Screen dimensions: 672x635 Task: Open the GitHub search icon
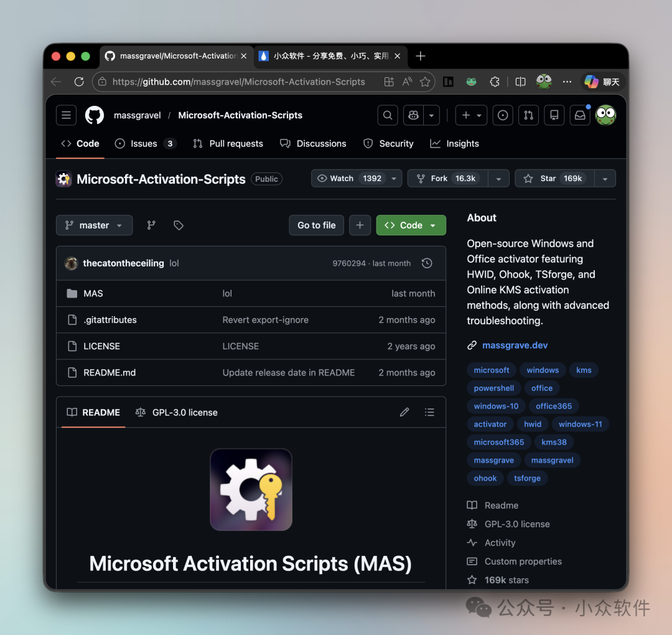point(387,115)
